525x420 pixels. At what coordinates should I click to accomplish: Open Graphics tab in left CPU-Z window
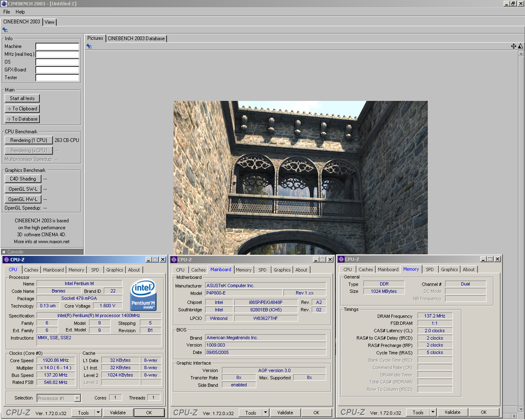click(115, 270)
